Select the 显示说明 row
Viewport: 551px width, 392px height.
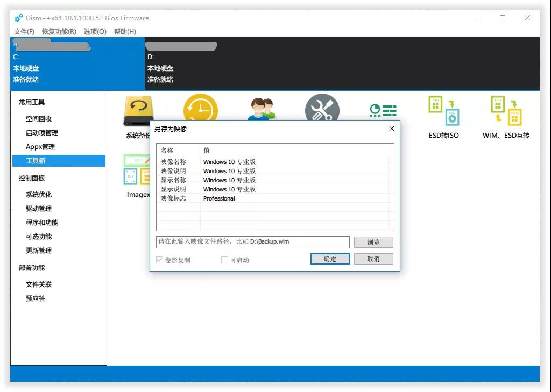click(274, 189)
